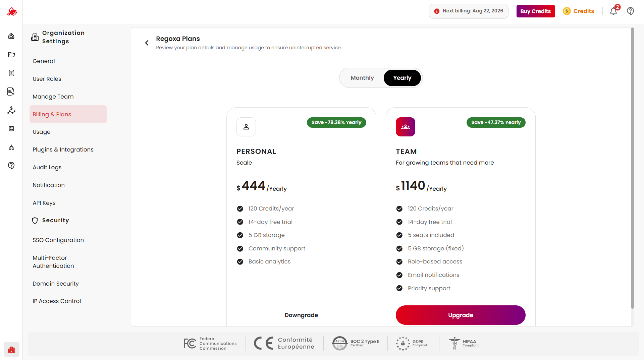Open the notifications bell
The width and height of the screenshot is (644, 360).
coord(613,11)
